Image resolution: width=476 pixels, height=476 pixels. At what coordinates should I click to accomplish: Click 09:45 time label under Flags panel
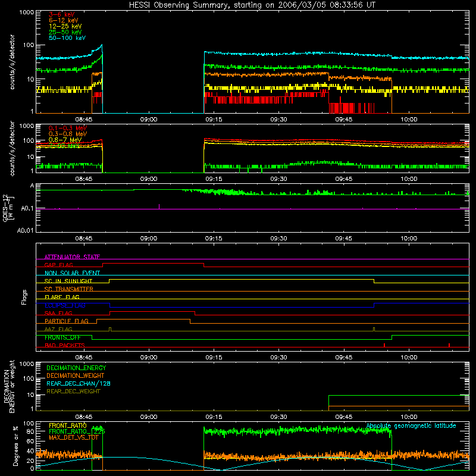[x=344, y=358]
